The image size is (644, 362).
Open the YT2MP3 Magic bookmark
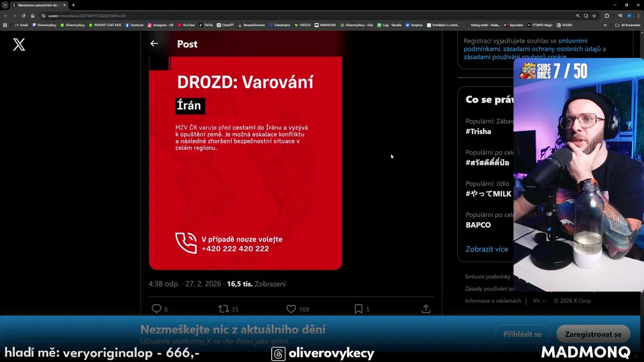(540, 25)
